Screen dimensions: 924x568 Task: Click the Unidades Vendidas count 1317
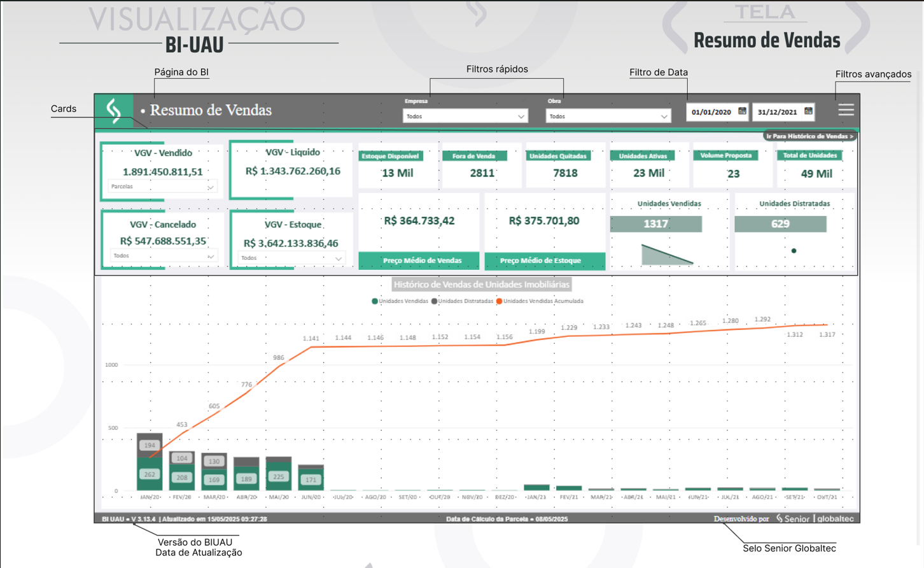pyautogui.click(x=656, y=224)
